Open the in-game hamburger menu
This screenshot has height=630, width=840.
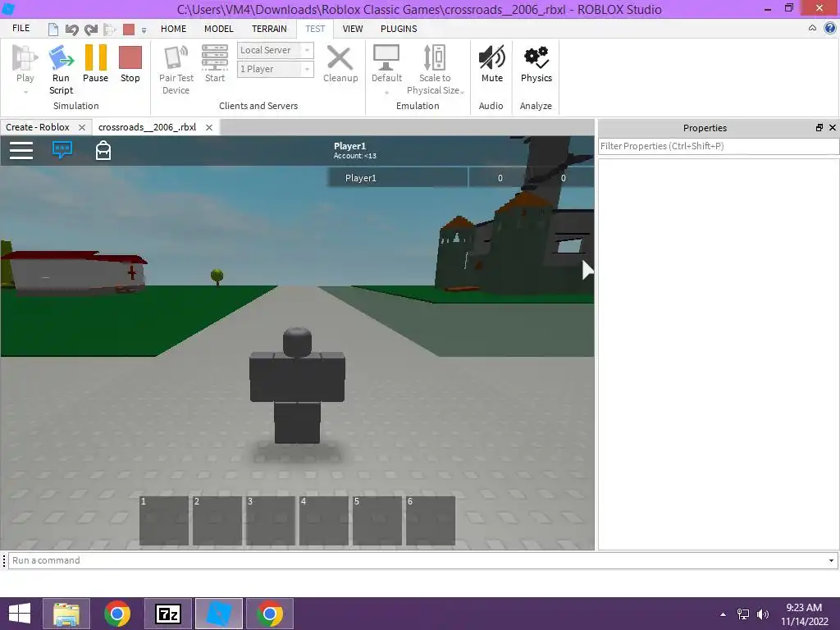21,151
